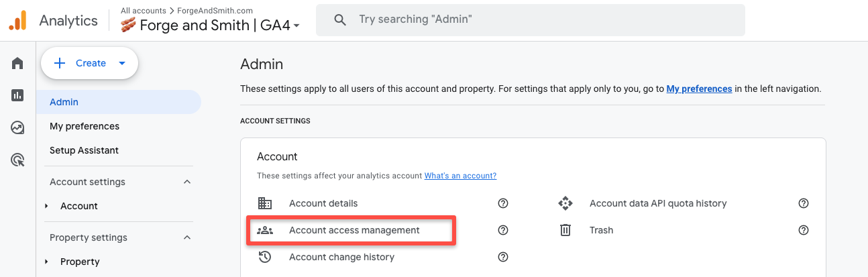Image resolution: width=868 pixels, height=277 pixels.
Task: Click the search field at the top
Action: [530, 20]
